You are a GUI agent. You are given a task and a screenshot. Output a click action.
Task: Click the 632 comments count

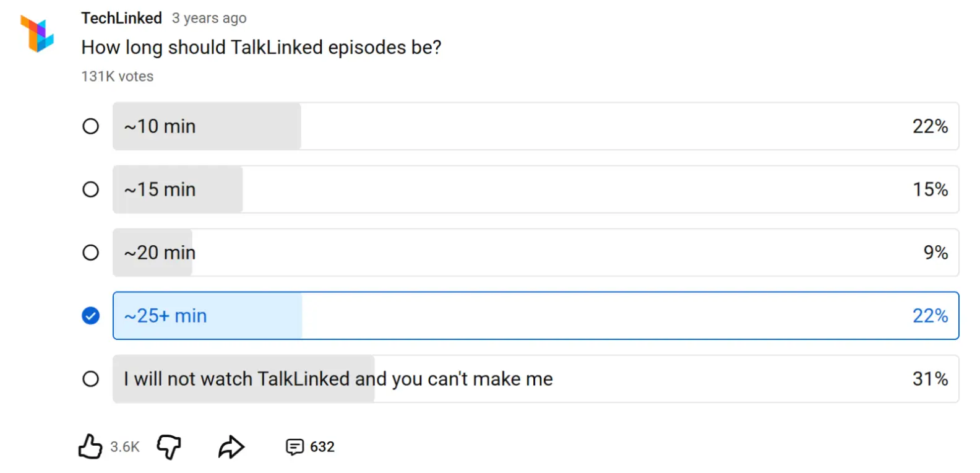pyautogui.click(x=322, y=446)
